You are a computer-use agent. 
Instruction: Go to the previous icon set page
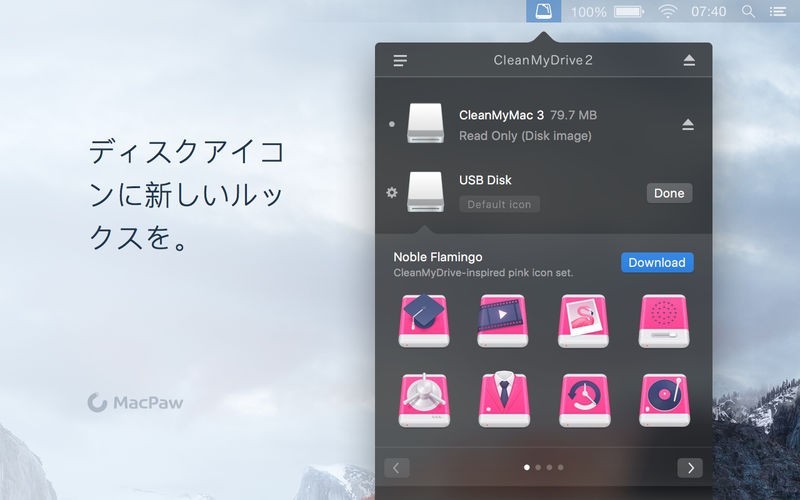[397, 468]
